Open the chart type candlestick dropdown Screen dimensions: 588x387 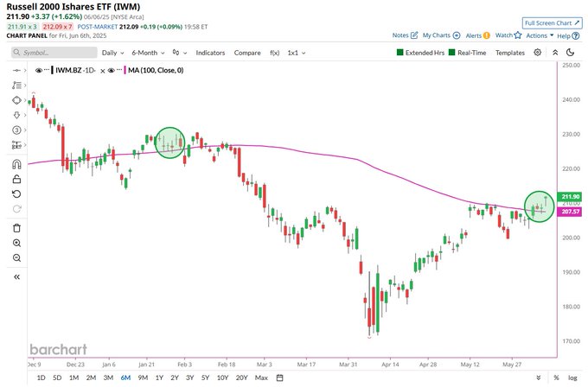(x=180, y=53)
